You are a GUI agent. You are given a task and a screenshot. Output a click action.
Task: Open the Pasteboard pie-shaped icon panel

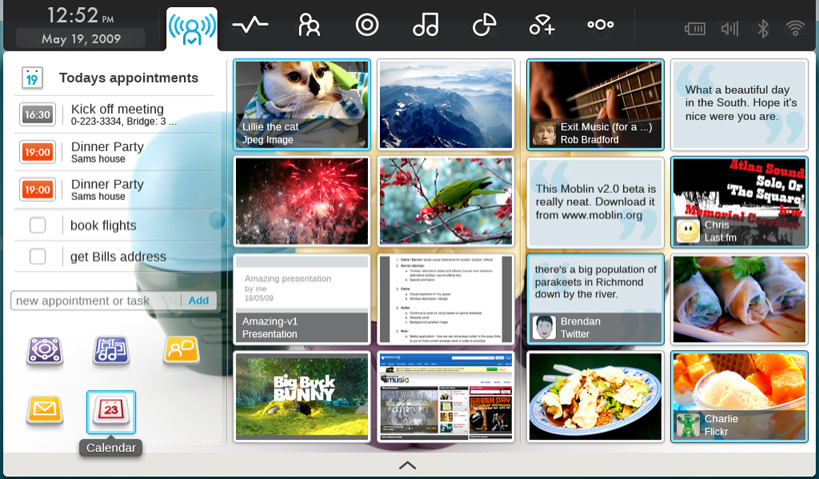(484, 26)
